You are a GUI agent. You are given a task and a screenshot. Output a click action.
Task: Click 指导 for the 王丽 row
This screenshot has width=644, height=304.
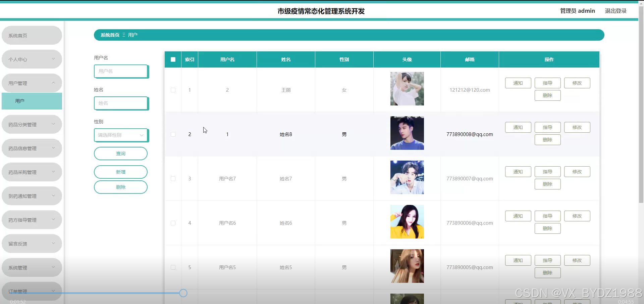pos(547,83)
